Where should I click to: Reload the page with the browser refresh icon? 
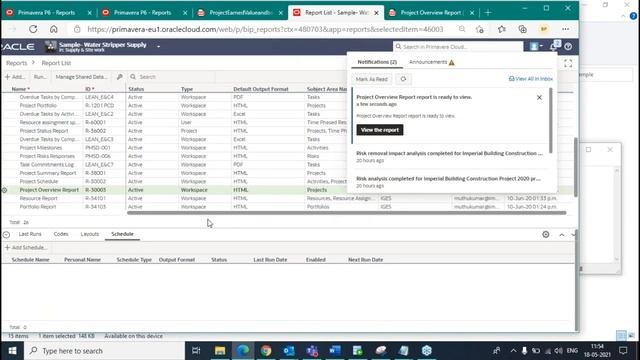tap(33, 29)
